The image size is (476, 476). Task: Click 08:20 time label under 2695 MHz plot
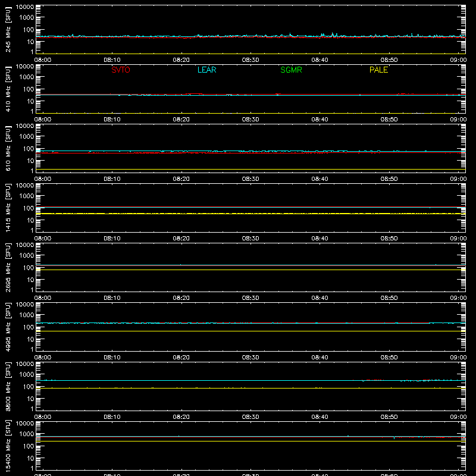click(181, 298)
